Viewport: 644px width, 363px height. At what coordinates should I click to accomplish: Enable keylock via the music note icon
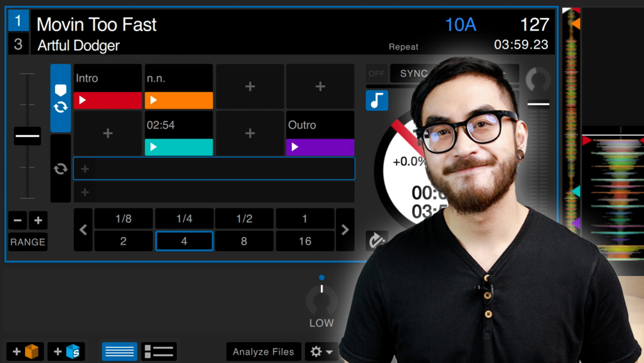(377, 100)
